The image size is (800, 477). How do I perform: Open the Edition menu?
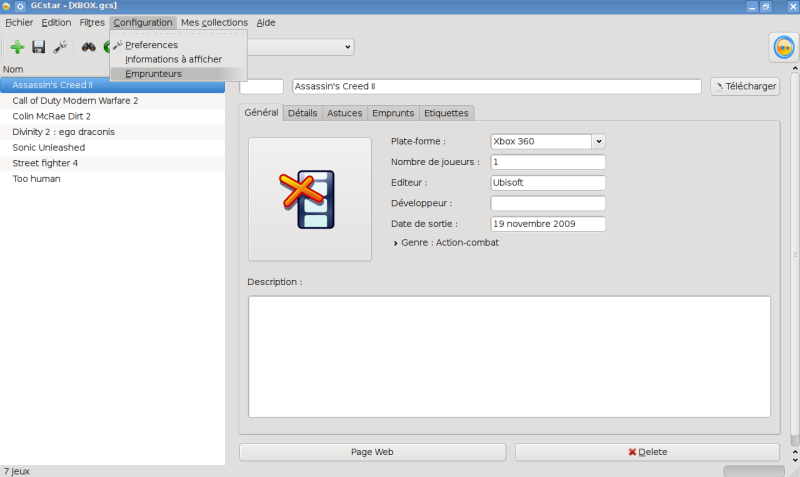56,22
